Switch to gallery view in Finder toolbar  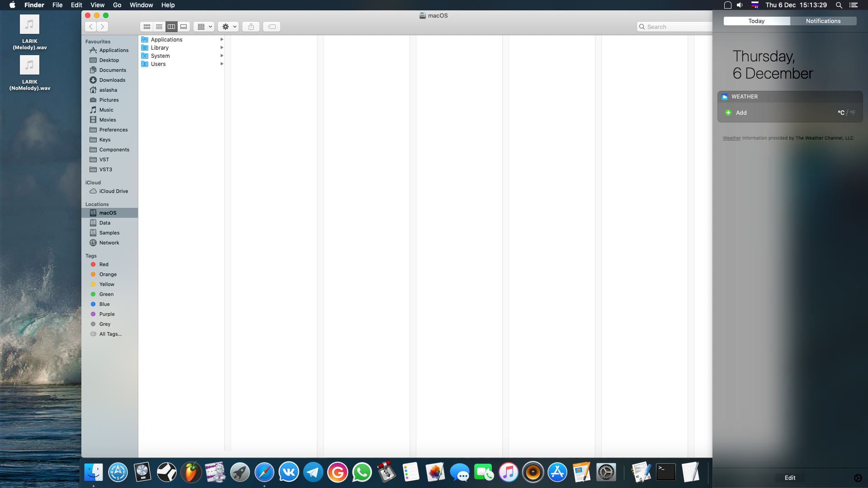[x=184, y=27]
